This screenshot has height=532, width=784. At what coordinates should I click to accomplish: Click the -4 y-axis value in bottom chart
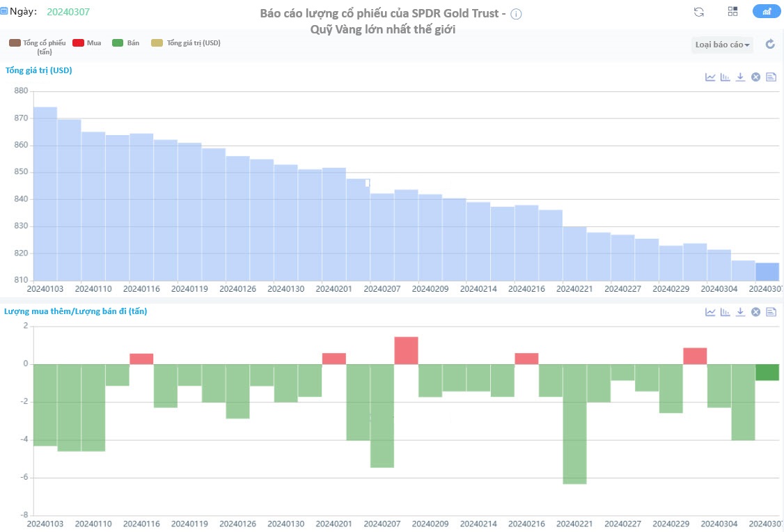(24, 440)
